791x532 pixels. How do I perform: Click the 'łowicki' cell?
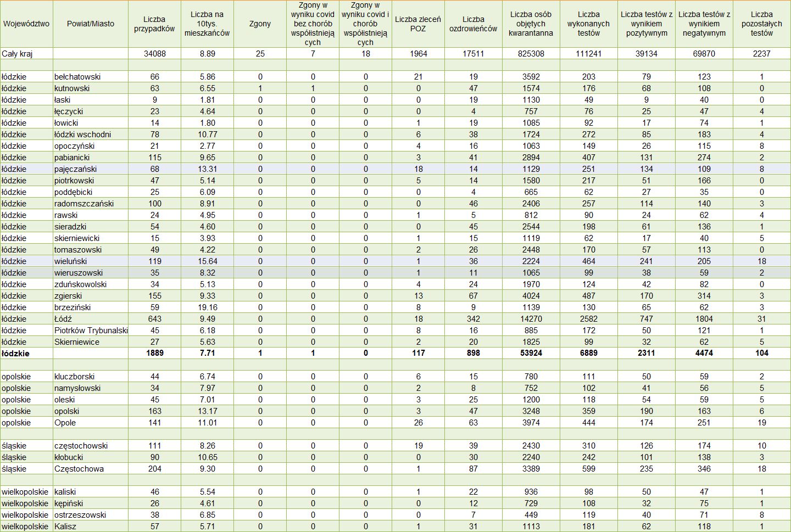pyautogui.click(x=91, y=123)
